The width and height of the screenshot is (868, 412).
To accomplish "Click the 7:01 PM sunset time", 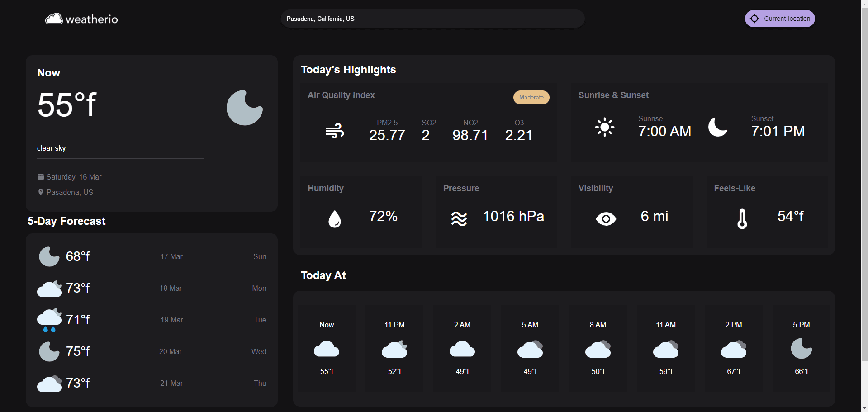I will point(778,131).
